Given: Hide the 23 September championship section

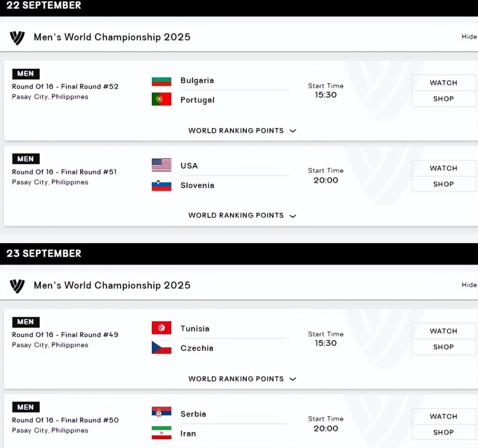Looking at the screenshot, I should click(469, 285).
